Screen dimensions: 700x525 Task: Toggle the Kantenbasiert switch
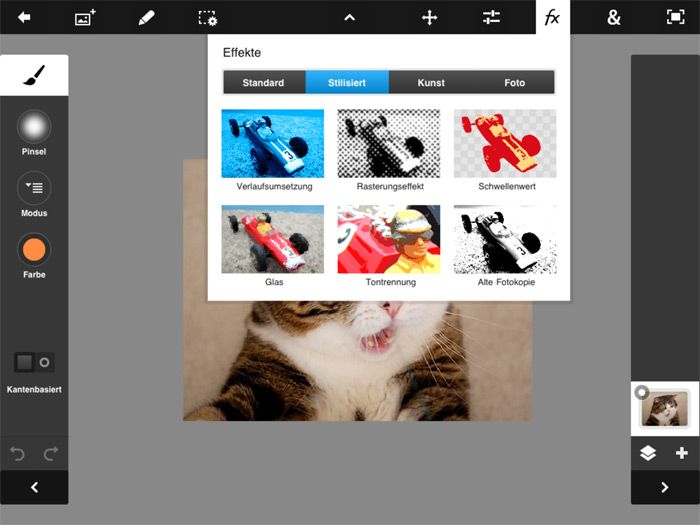coord(34,362)
